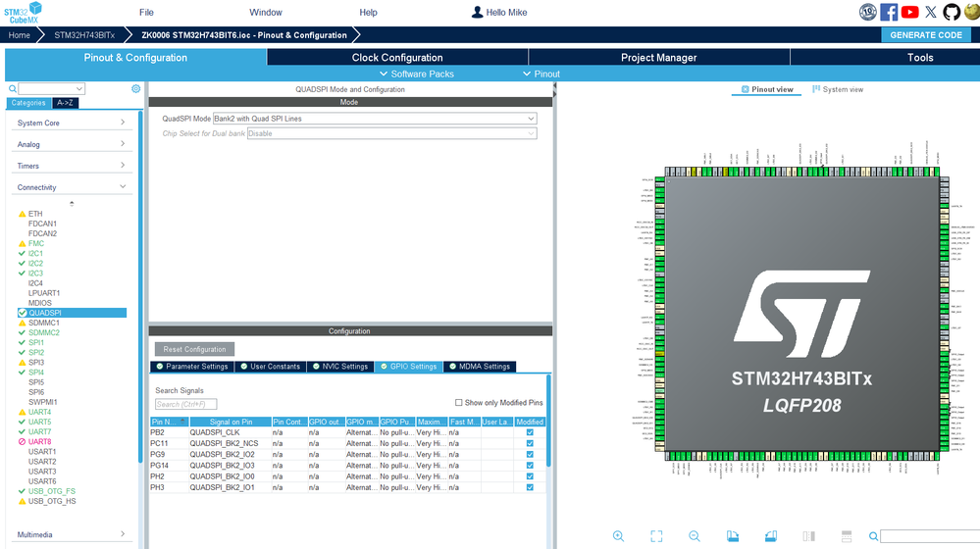
Task: Click the QUADSPI green check status icon
Action: [x=23, y=313]
